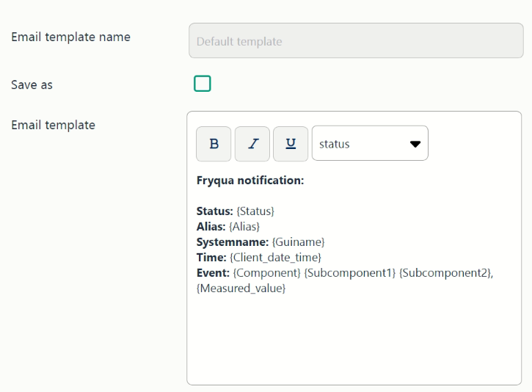
Task: Click the bold Status: label in template
Action: click(215, 211)
